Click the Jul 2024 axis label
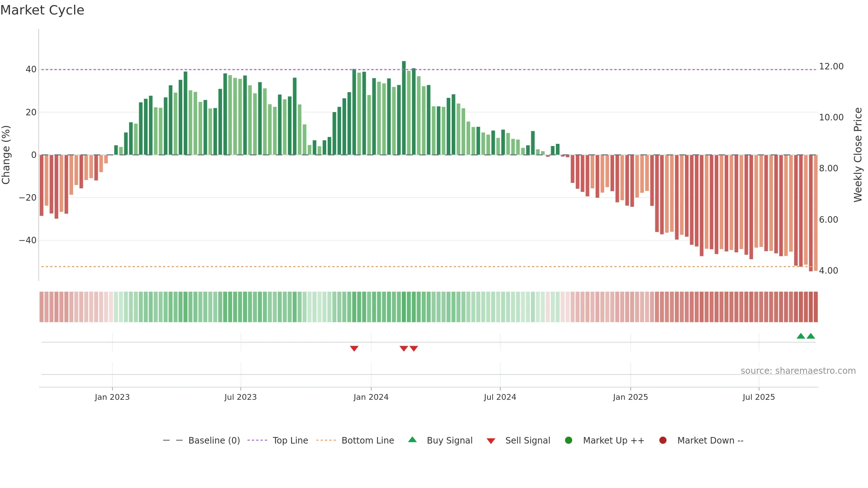The width and height of the screenshot is (868, 488). 500,397
